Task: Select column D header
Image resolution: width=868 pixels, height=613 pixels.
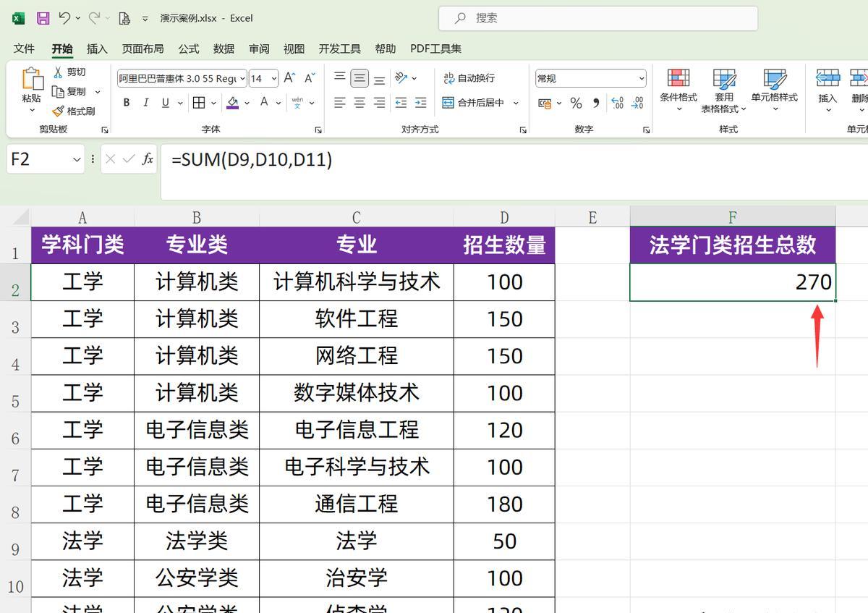Action: (x=504, y=217)
